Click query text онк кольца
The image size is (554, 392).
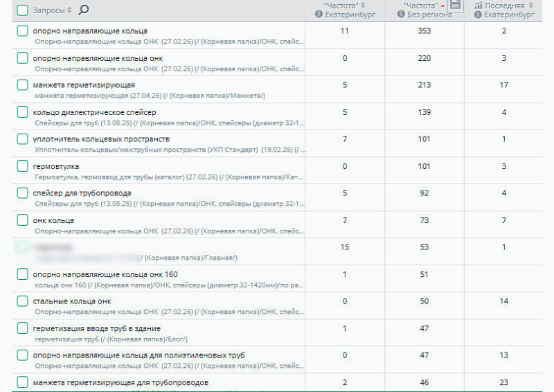(x=53, y=220)
